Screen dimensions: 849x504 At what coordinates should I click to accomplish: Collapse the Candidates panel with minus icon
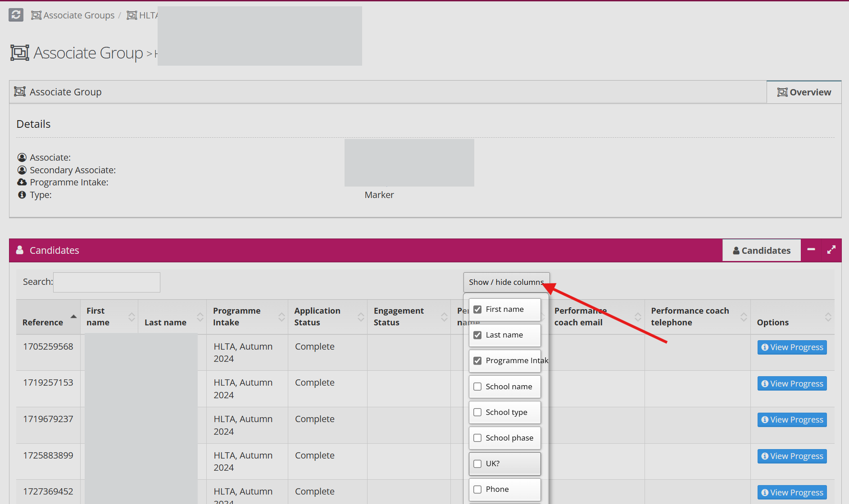[811, 249]
